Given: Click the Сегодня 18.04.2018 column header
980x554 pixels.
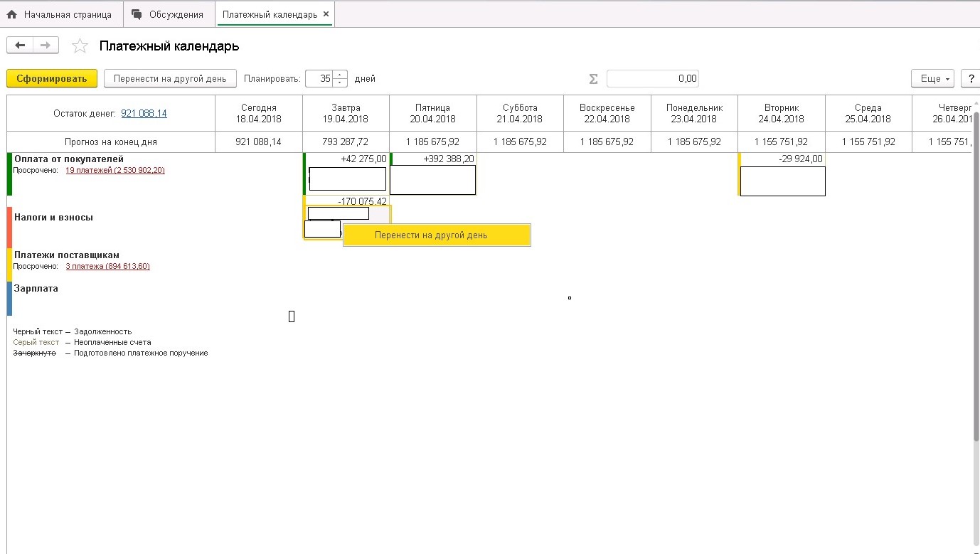Looking at the screenshot, I should [258, 113].
